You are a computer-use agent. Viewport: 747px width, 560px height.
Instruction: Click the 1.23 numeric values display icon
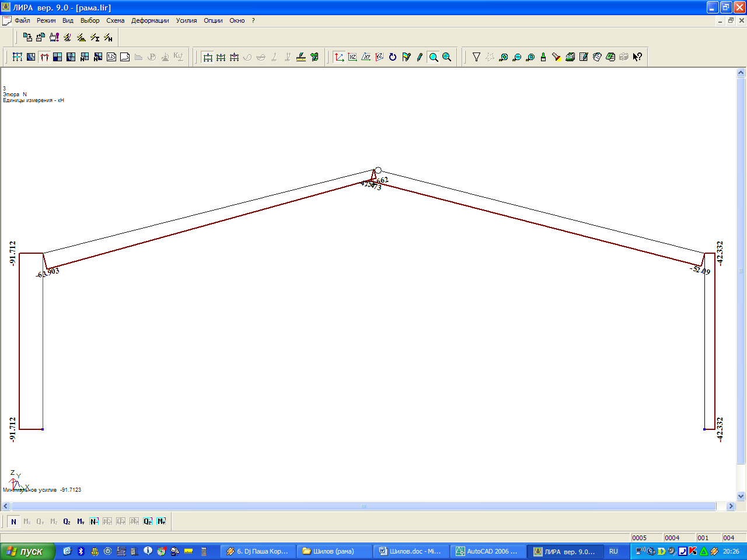click(x=111, y=57)
